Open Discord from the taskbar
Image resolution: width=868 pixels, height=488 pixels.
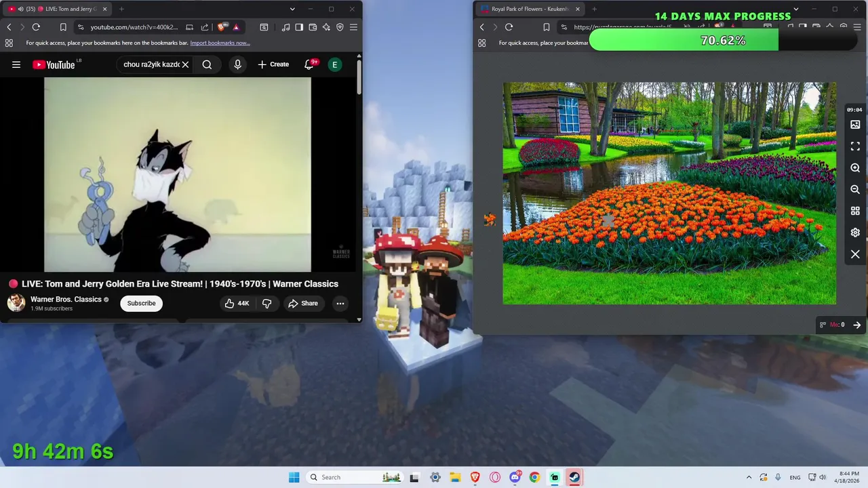click(x=515, y=477)
